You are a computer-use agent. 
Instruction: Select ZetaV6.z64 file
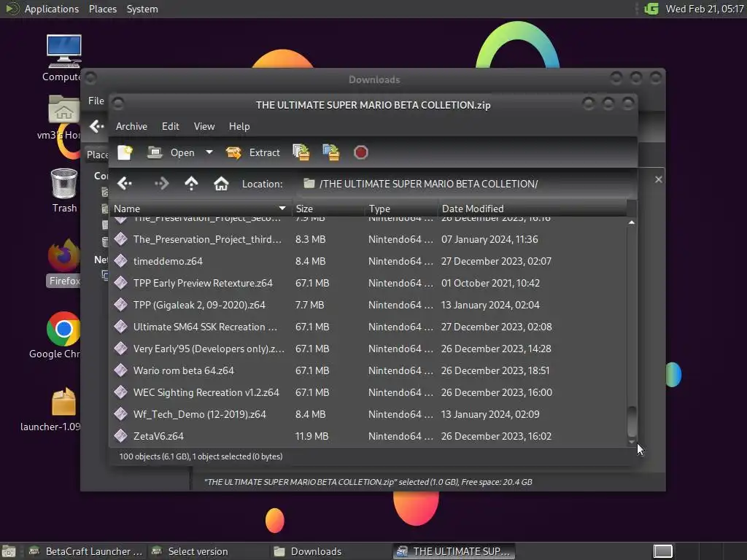pyautogui.click(x=368, y=436)
